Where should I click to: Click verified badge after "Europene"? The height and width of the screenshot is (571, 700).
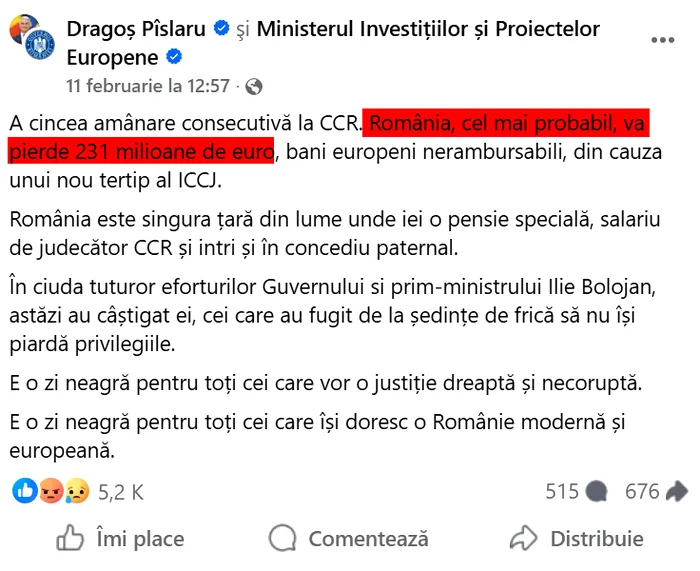[x=174, y=57]
